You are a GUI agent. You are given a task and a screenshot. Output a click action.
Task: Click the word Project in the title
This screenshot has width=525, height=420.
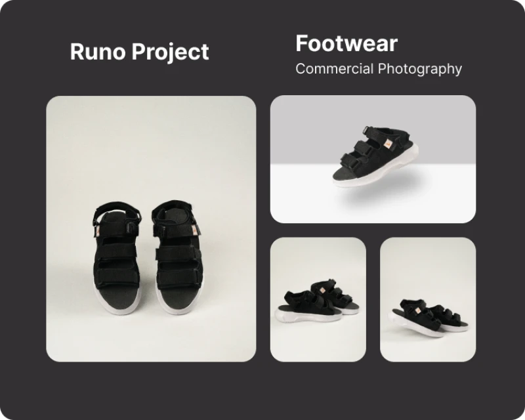click(170, 52)
